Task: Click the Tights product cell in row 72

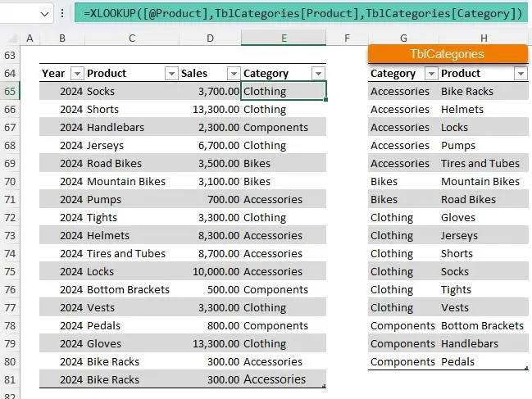Action: (132, 217)
